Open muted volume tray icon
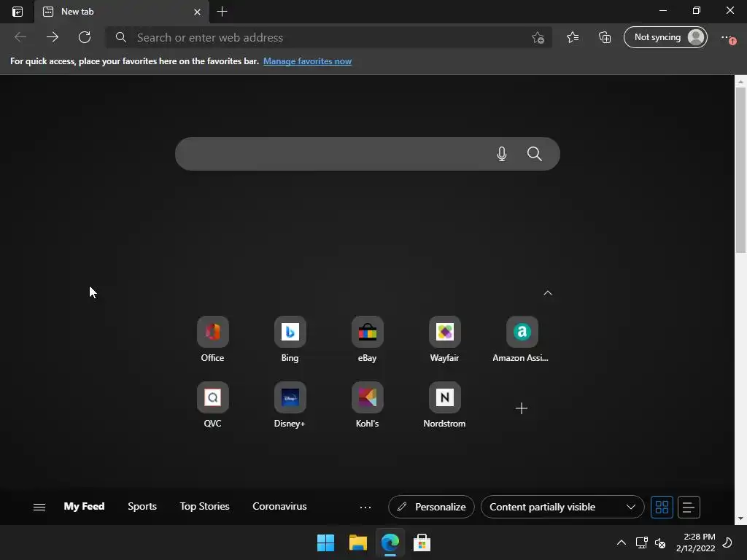The width and height of the screenshot is (747, 560). (660, 542)
